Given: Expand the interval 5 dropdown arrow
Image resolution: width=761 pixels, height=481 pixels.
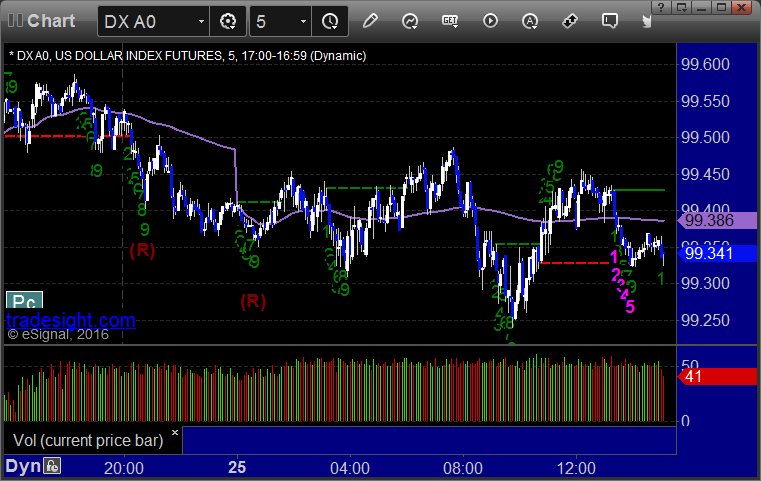Looking at the screenshot, I should 303,21.
